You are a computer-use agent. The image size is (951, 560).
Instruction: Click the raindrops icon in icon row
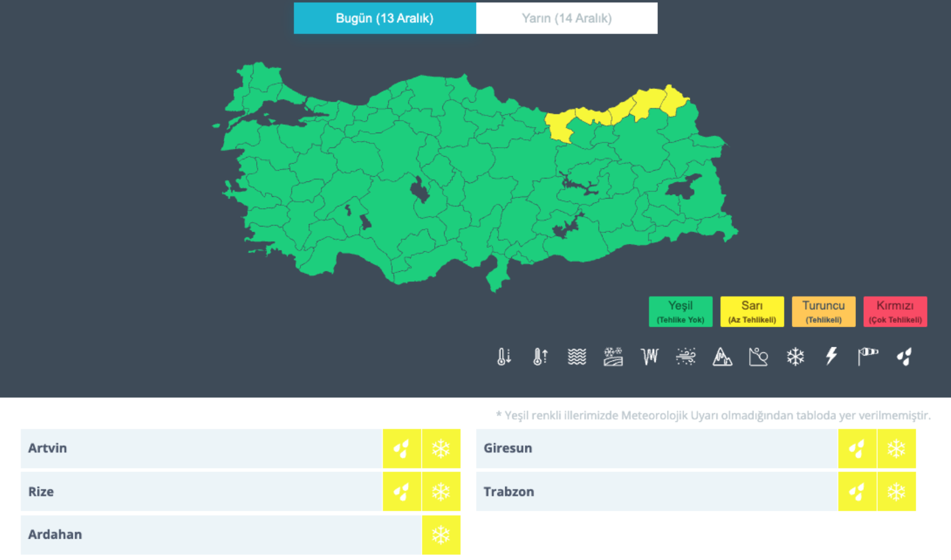[x=904, y=356]
